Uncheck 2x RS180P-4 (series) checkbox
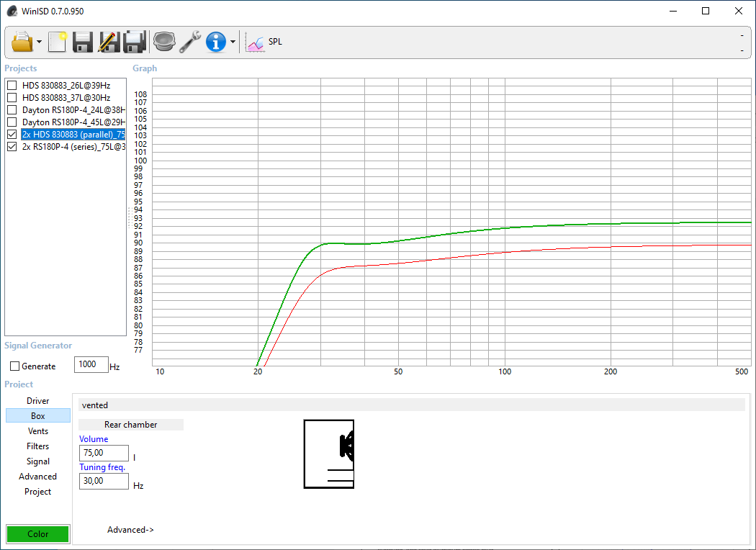Screen dimensions: 756x550 [x=12, y=147]
